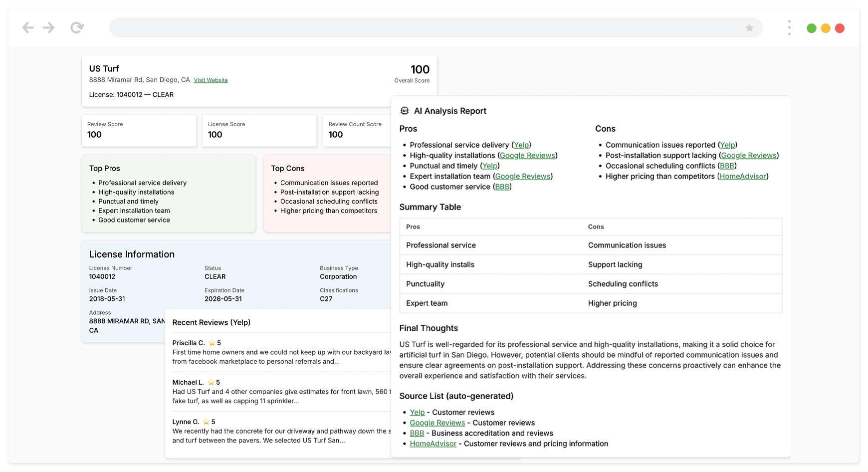Click the browser back arrow
The width and height of the screenshot is (868, 472).
coord(28,27)
